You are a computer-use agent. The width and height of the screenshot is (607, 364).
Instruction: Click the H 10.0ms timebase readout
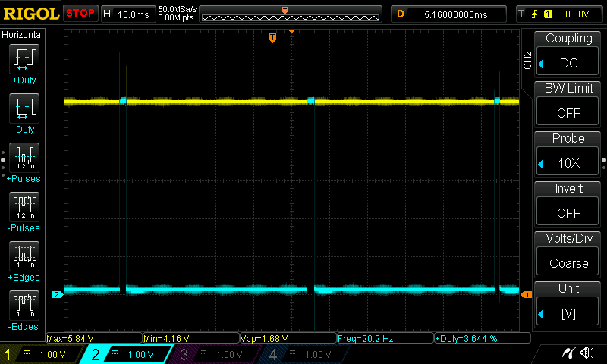click(127, 14)
